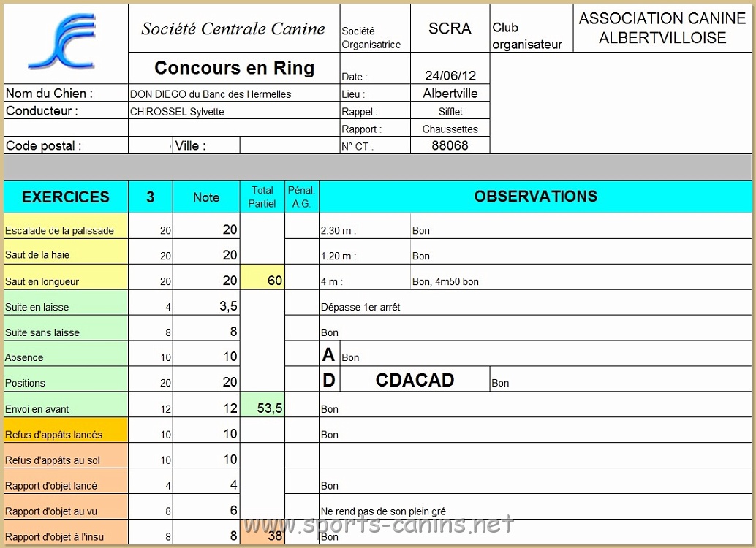The width and height of the screenshot is (756, 548).
Task: Select the 'Sifflet' rappel cell
Action: 450,111
